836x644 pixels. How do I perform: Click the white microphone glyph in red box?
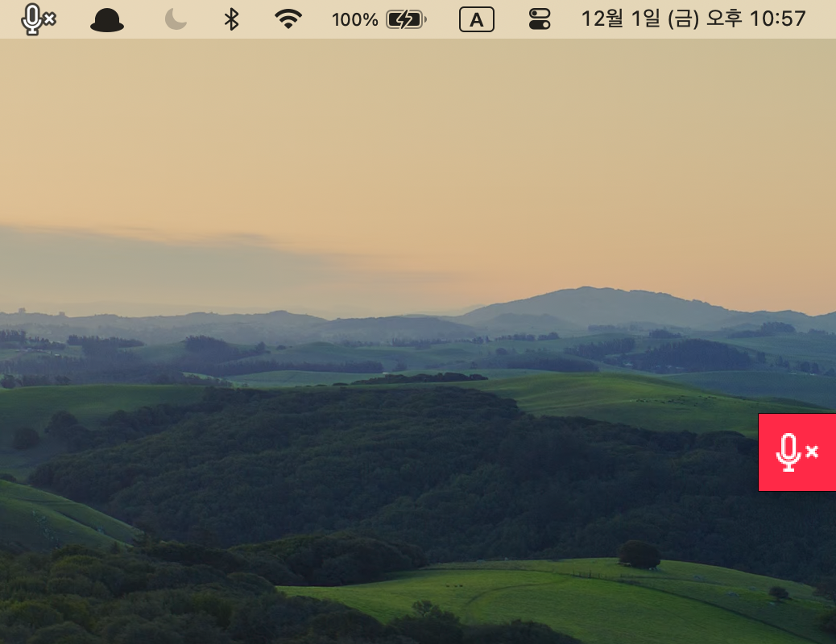point(788,452)
